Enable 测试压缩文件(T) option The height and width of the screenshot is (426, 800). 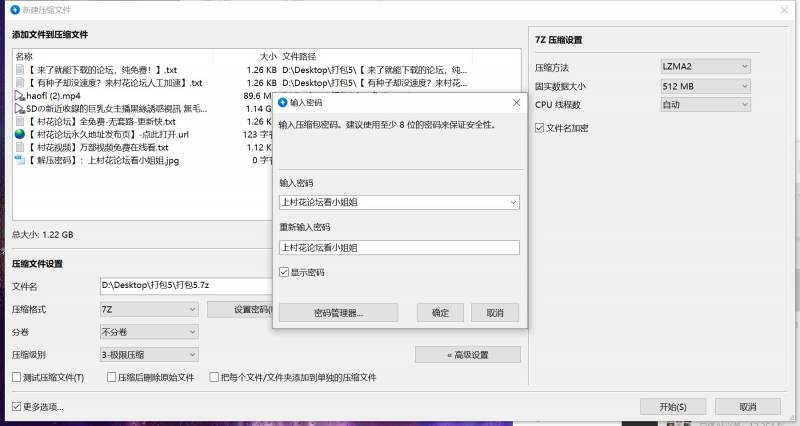[17, 378]
